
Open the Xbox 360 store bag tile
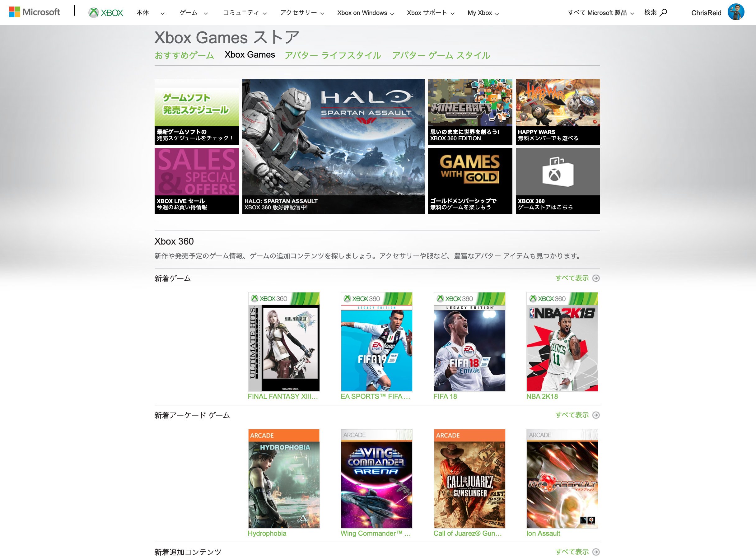[557, 180]
